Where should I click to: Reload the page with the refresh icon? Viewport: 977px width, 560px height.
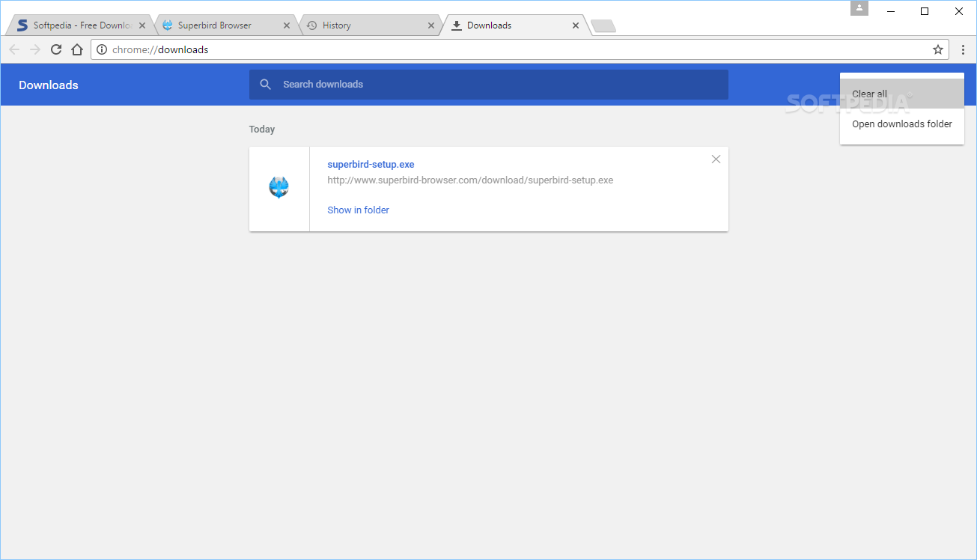coord(55,49)
